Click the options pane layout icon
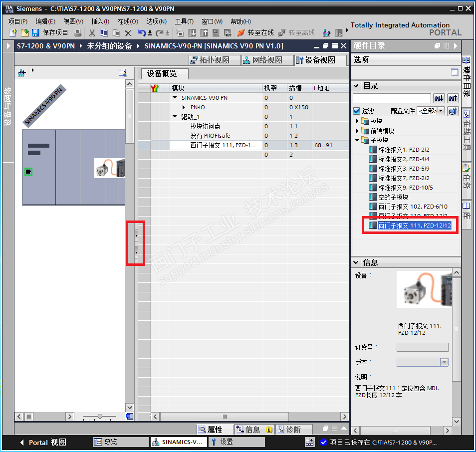Viewport: 476px width, 452px height. (x=455, y=72)
